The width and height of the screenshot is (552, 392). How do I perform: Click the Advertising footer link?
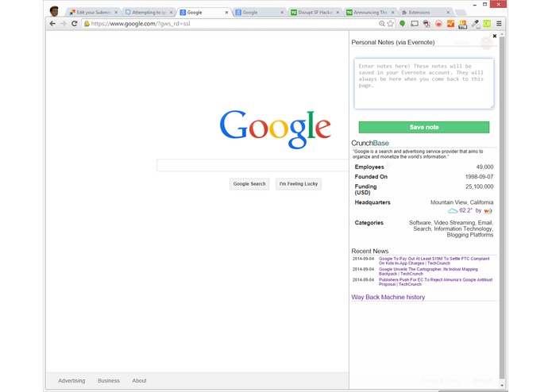(x=71, y=381)
